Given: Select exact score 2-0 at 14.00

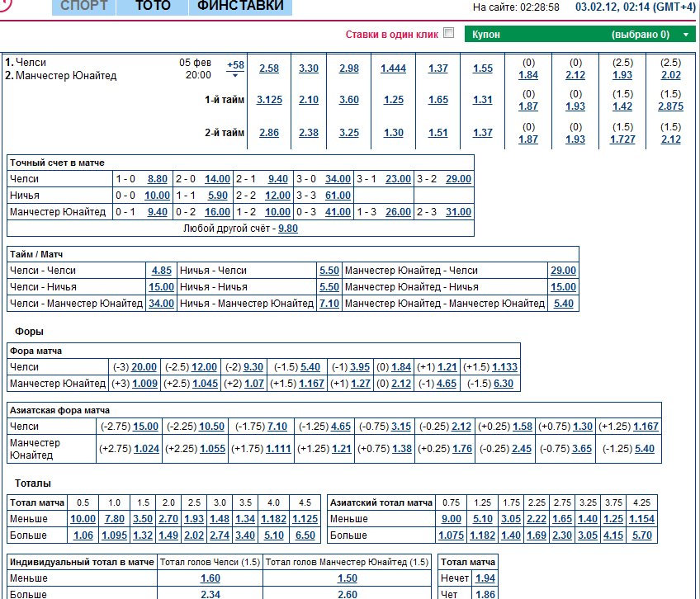Looking at the screenshot, I should tap(217, 179).
